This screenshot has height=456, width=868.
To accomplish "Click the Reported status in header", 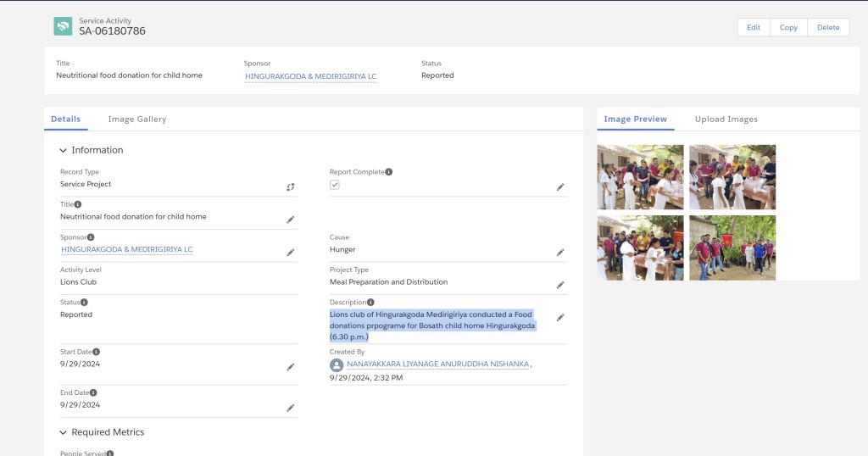I will (x=437, y=75).
